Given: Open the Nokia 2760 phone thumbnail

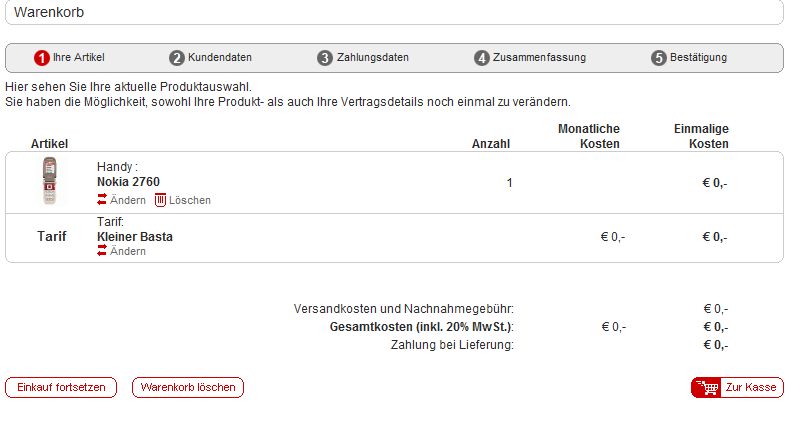Looking at the screenshot, I should (x=49, y=181).
